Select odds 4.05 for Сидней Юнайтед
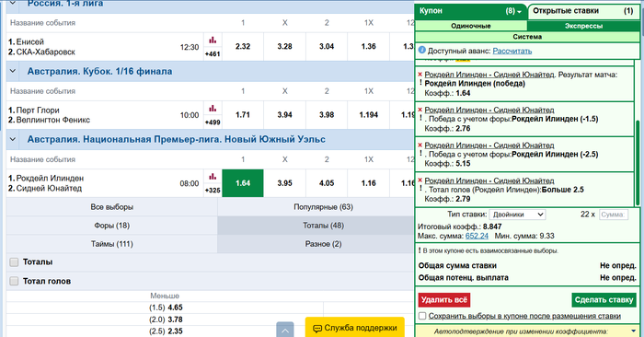The width and height of the screenshot is (644, 337). [x=327, y=183]
